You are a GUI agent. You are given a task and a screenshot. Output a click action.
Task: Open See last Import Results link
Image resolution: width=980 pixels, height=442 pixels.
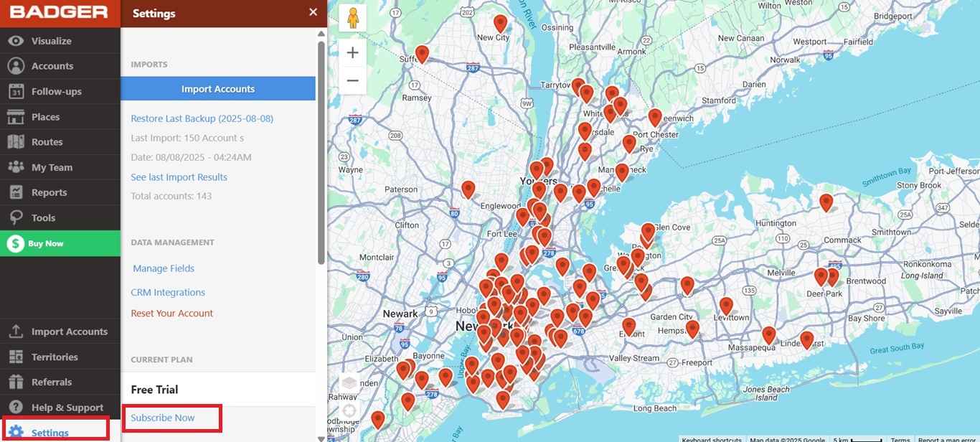pyautogui.click(x=179, y=177)
